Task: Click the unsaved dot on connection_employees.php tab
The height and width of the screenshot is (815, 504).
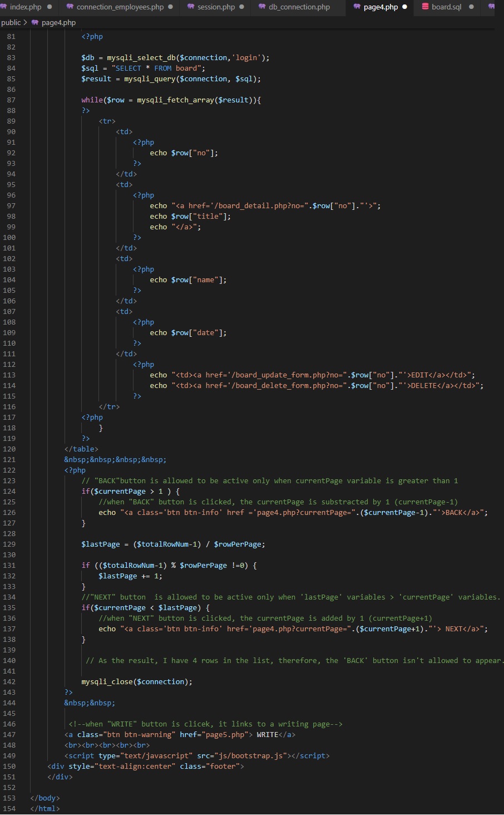Action: (170, 7)
